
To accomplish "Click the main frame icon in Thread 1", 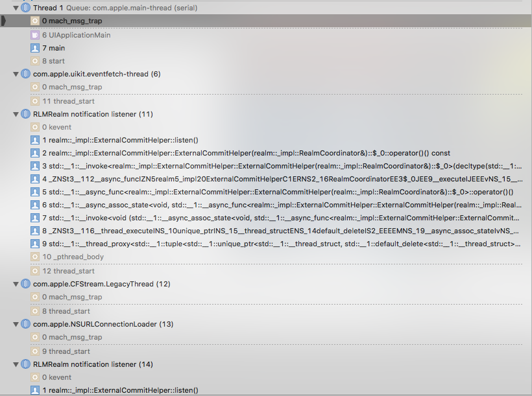I will pos(34,48).
